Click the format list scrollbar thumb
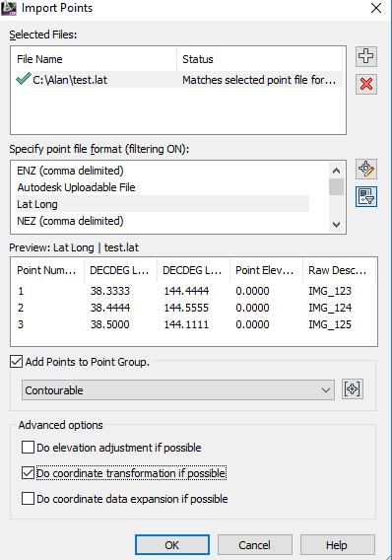 click(336, 186)
